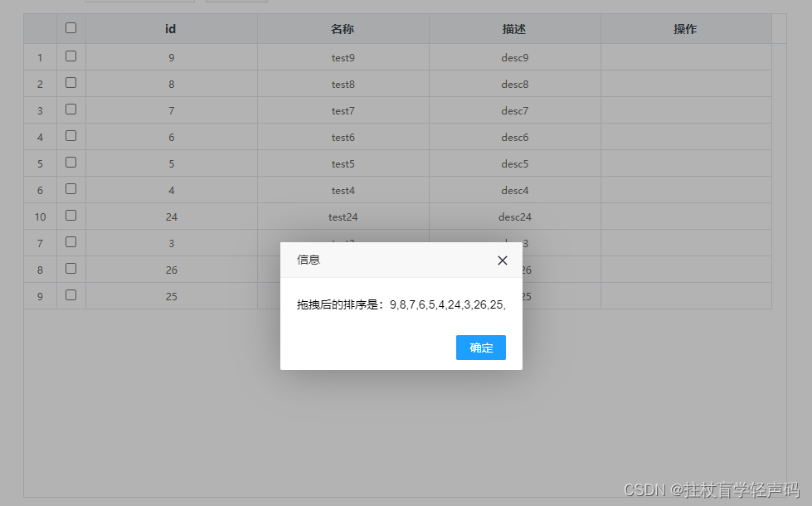The image size is (812, 506).
Task: Click the 操作 column header
Action: click(685, 28)
